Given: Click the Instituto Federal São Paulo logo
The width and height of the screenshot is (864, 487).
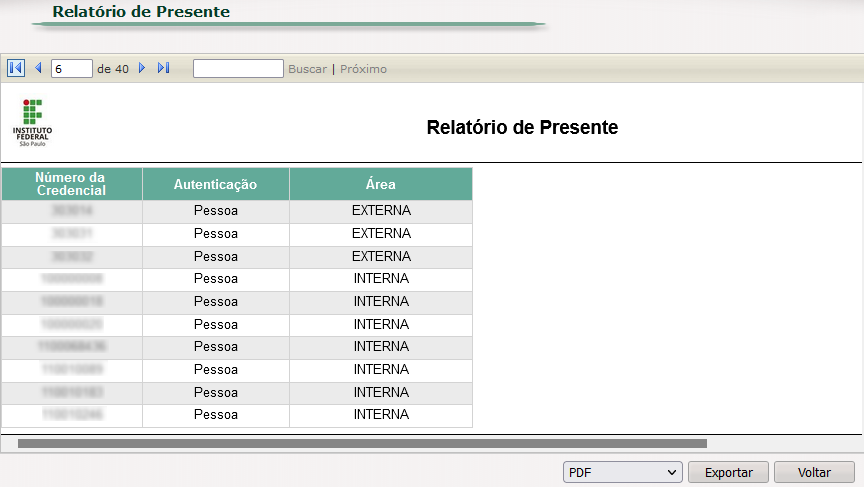Looking at the screenshot, I should pyautogui.click(x=33, y=123).
